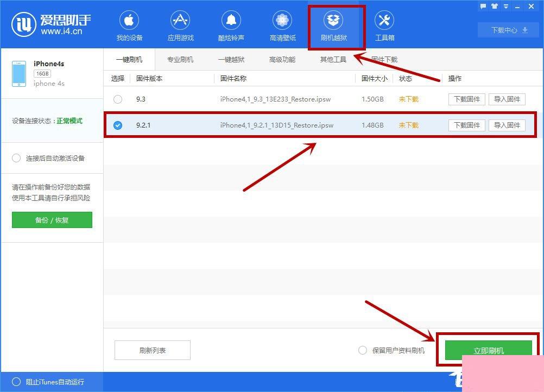
Task: Click the 状态 column header
Action: pos(405,78)
